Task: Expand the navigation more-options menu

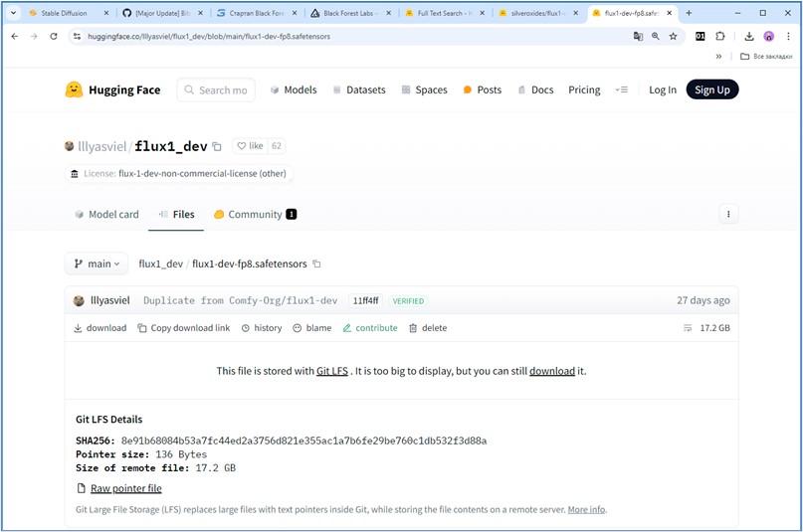Action: (x=622, y=89)
